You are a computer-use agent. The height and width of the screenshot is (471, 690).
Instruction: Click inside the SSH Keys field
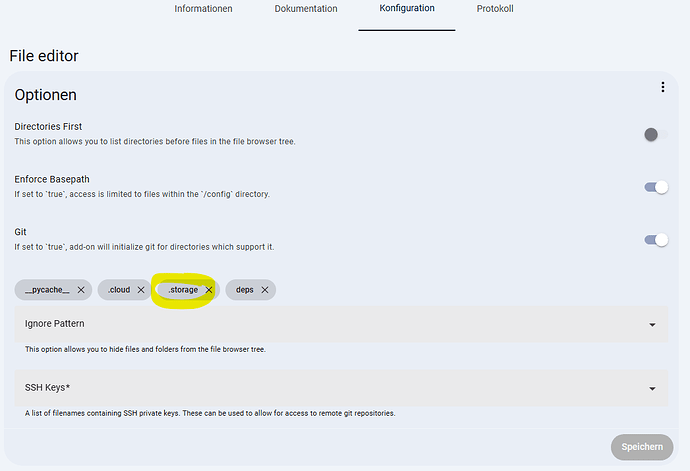pos(341,388)
